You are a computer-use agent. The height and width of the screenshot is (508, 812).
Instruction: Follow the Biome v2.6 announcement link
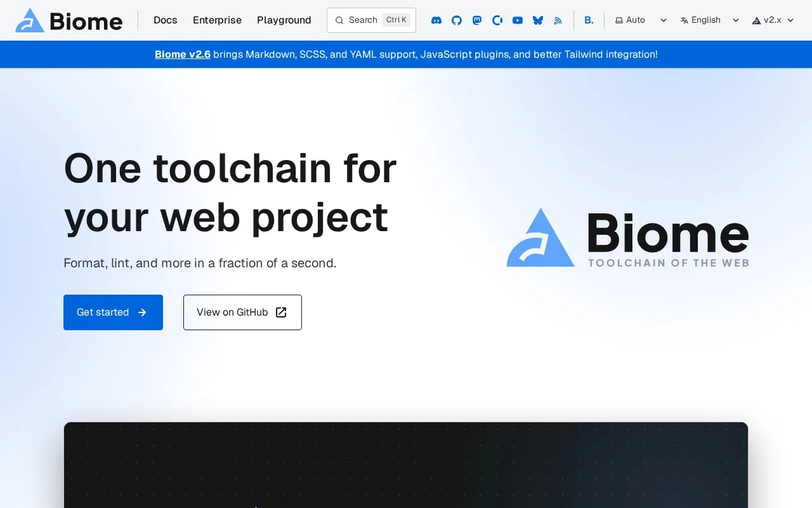point(183,55)
